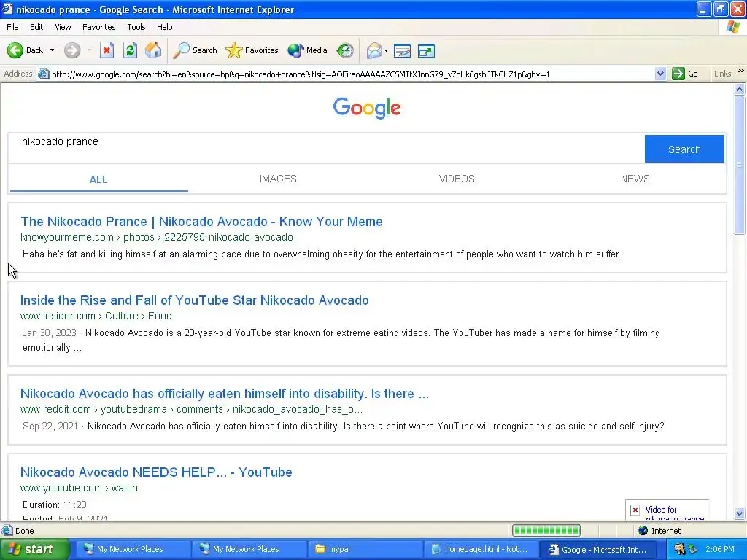The height and width of the screenshot is (560, 747).
Task: Switch to homepage.html Notepad taskbar window
Action: (481, 550)
